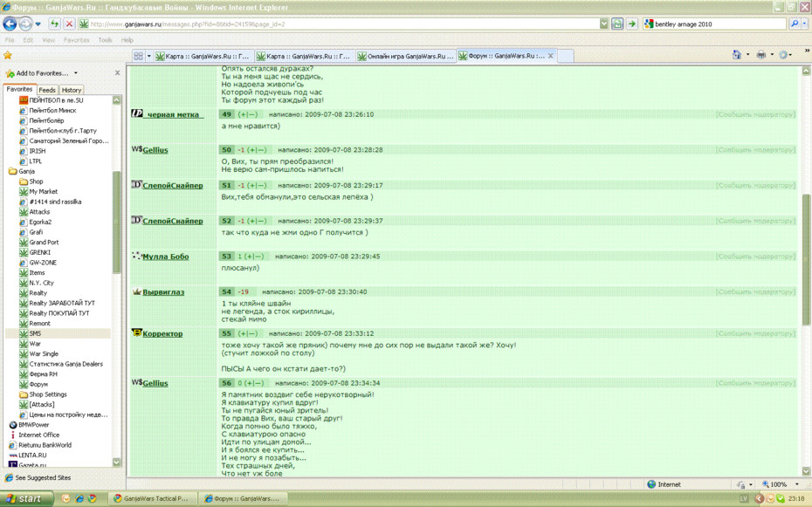Open the File menu

pyautogui.click(x=10, y=40)
